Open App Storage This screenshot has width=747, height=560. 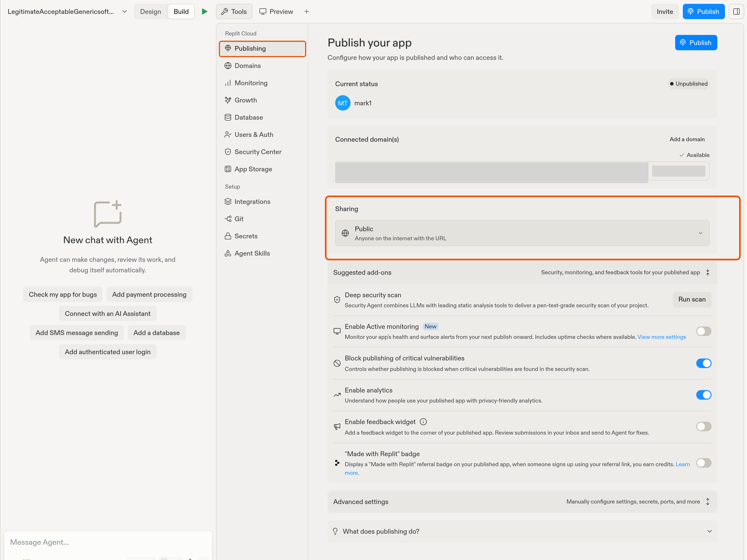click(262, 169)
